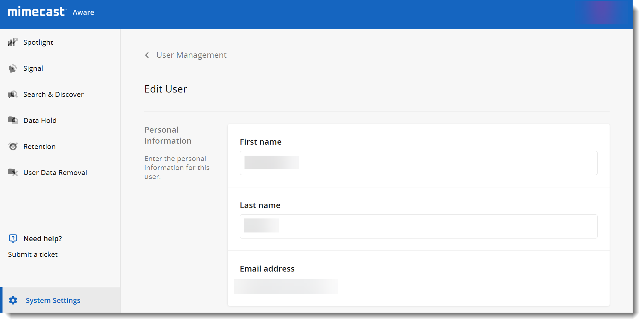Open the Spotlight menu item
644x324 pixels.
(x=38, y=42)
